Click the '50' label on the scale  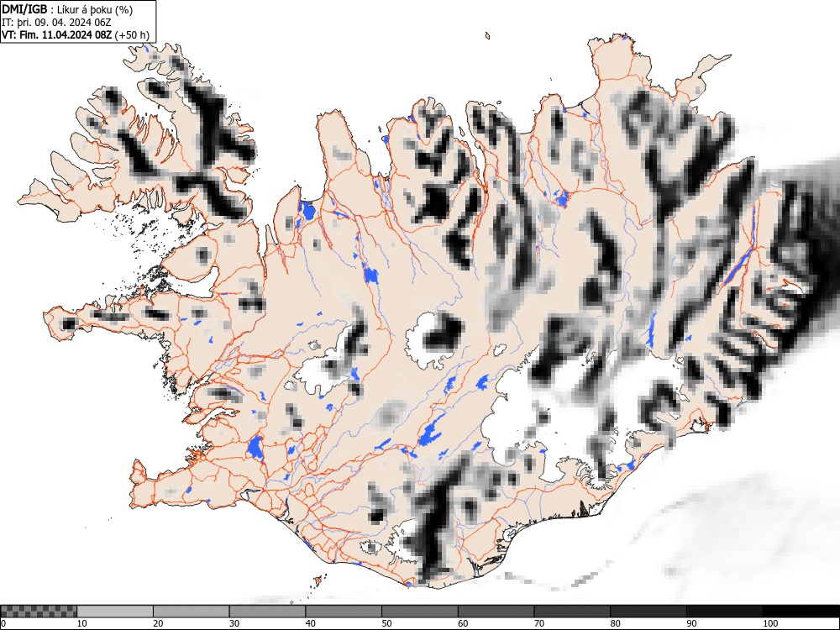(386, 623)
